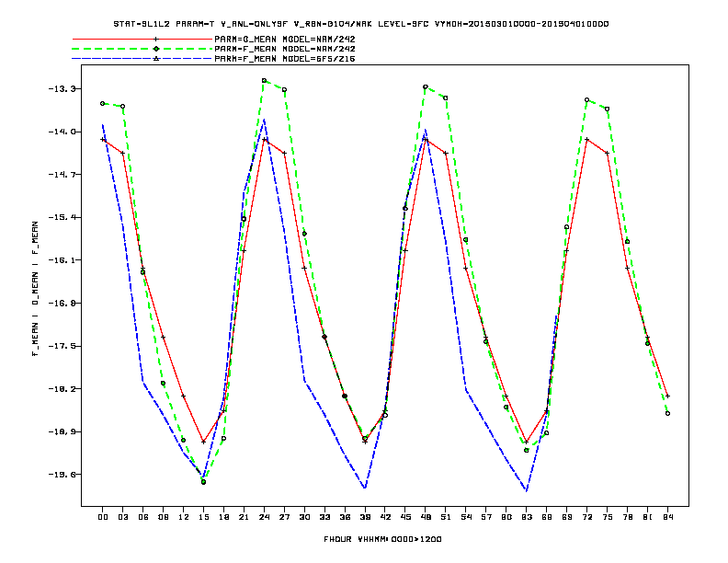Image resolution: width=728 pixels, height=563 pixels.
Task: Click x-axis tick label 27
Action: click(284, 517)
